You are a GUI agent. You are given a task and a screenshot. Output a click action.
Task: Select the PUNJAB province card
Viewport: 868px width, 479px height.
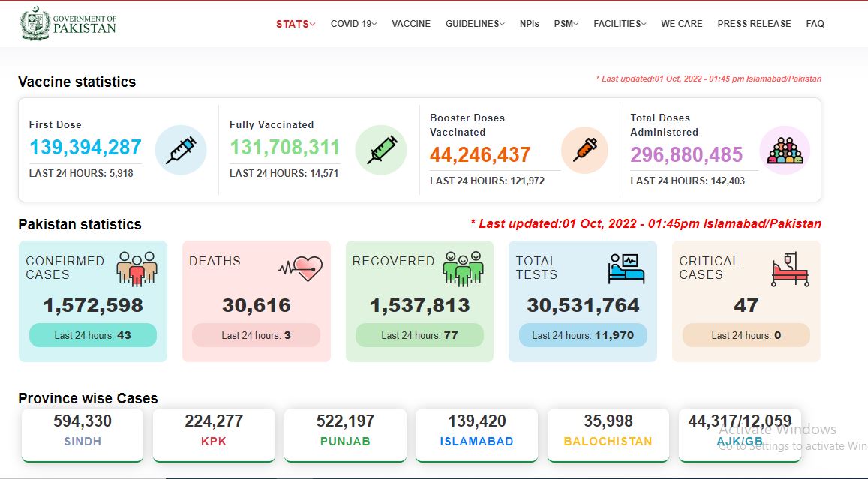click(x=345, y=435)
